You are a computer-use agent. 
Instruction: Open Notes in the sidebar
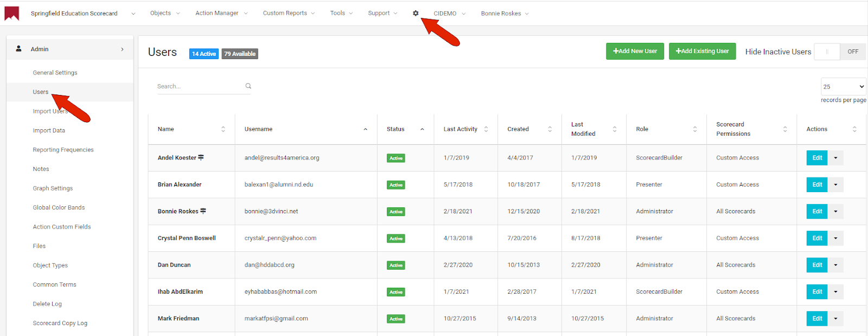41,169
